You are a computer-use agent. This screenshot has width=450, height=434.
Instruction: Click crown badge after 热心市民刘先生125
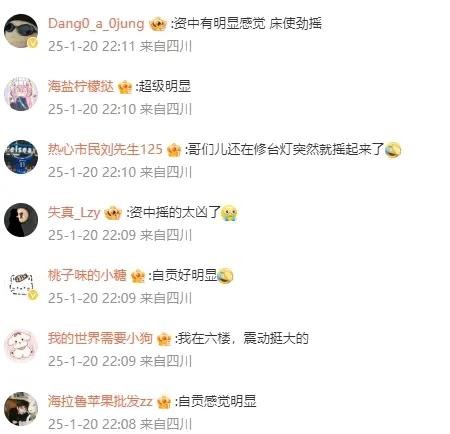click(174, 150)
